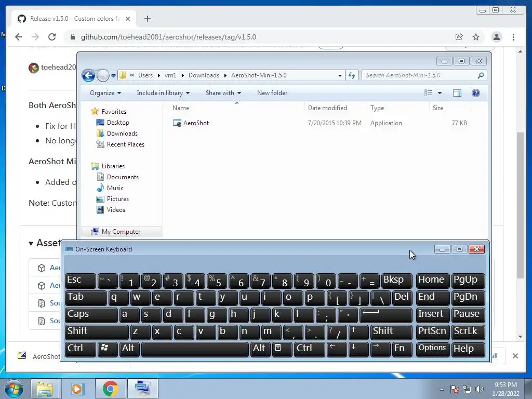Screen dimensions: 532x399
Task: Open Chrome three-dot menu
Action: pyautogui.click(x=513, y=37)
